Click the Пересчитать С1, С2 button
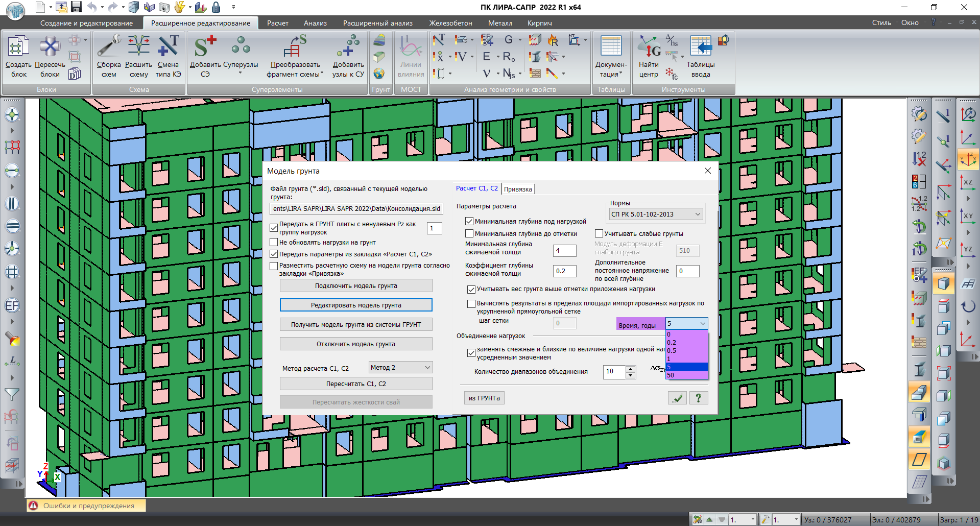This screenshot has height=526, width=980. click(x=356, y=384)
